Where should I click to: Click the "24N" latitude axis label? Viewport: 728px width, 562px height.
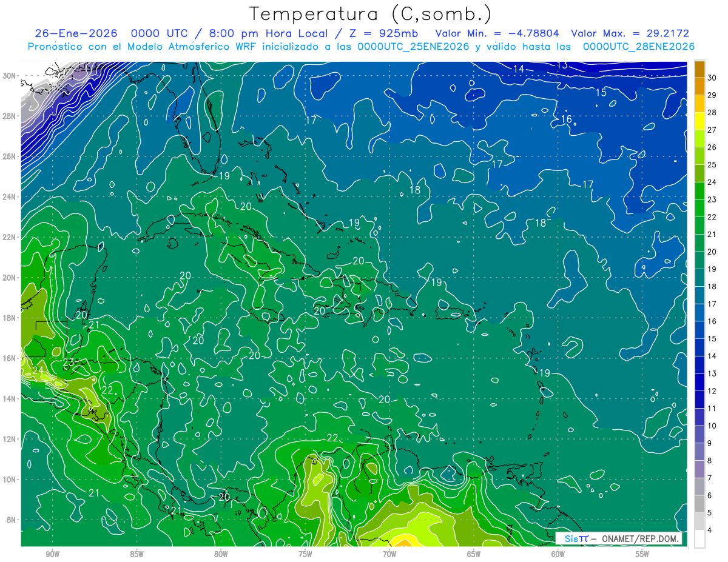[10, 196]
